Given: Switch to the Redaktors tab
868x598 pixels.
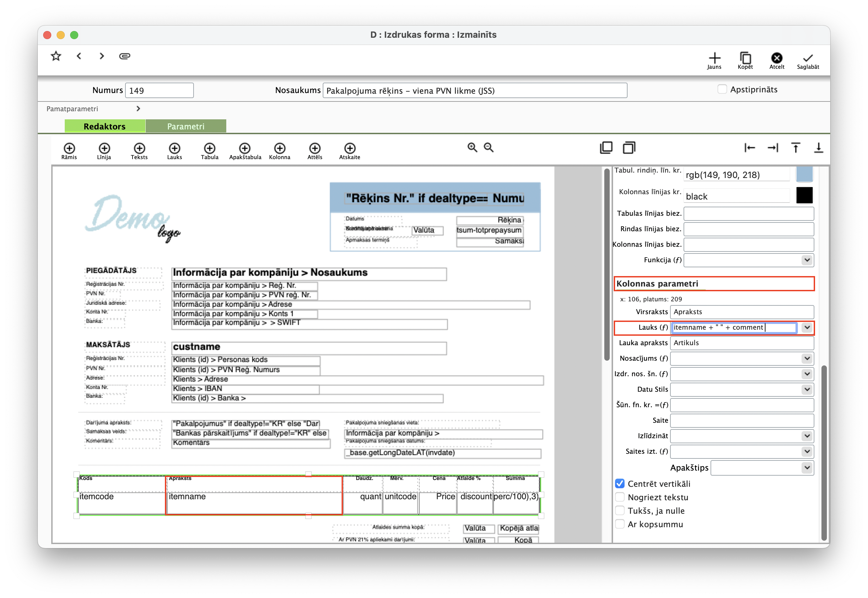Looking at the screenshot, I should (x=105, y=126).
